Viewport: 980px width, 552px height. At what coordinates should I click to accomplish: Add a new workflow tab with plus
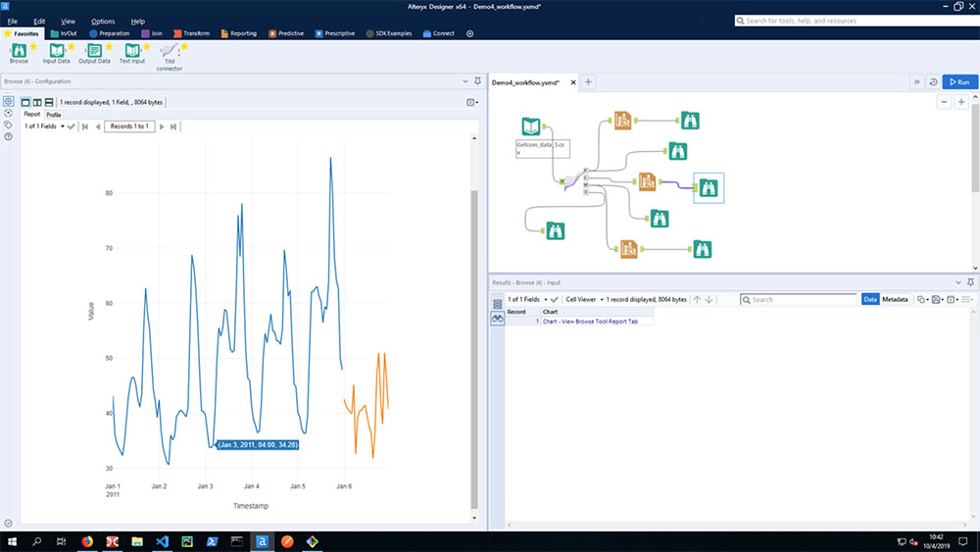[x=588, y=82]
